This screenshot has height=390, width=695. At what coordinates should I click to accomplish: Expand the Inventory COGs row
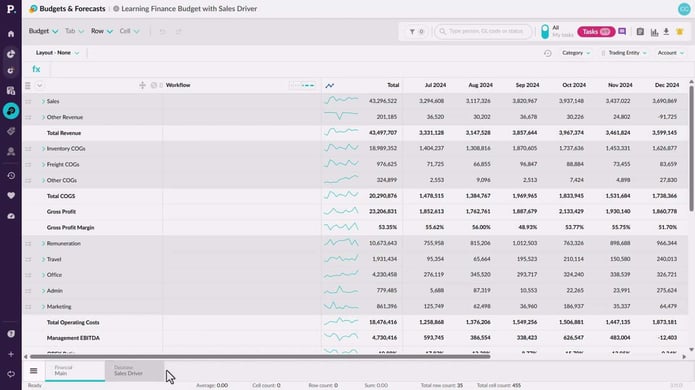43,149
